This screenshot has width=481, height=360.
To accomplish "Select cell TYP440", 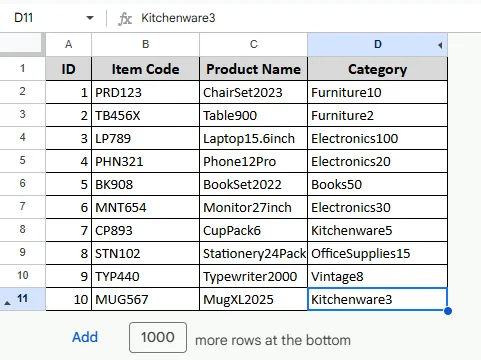I will click(x=146, y=276).
